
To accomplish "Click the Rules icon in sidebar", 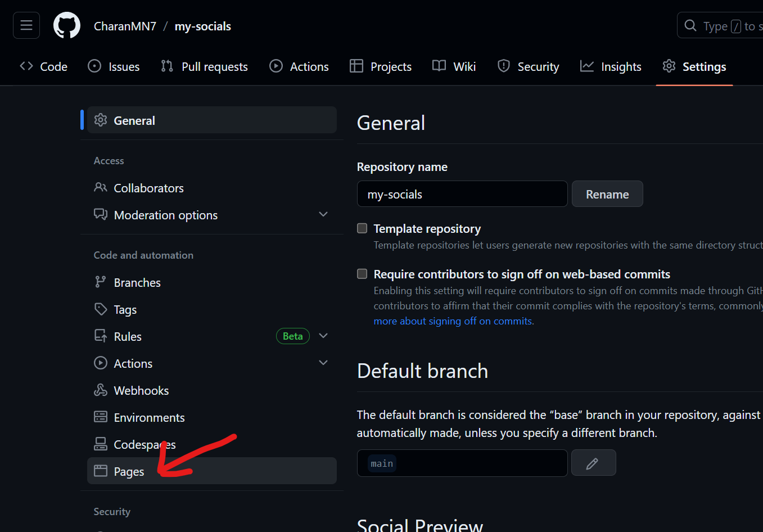I will [x=101, y=336].
